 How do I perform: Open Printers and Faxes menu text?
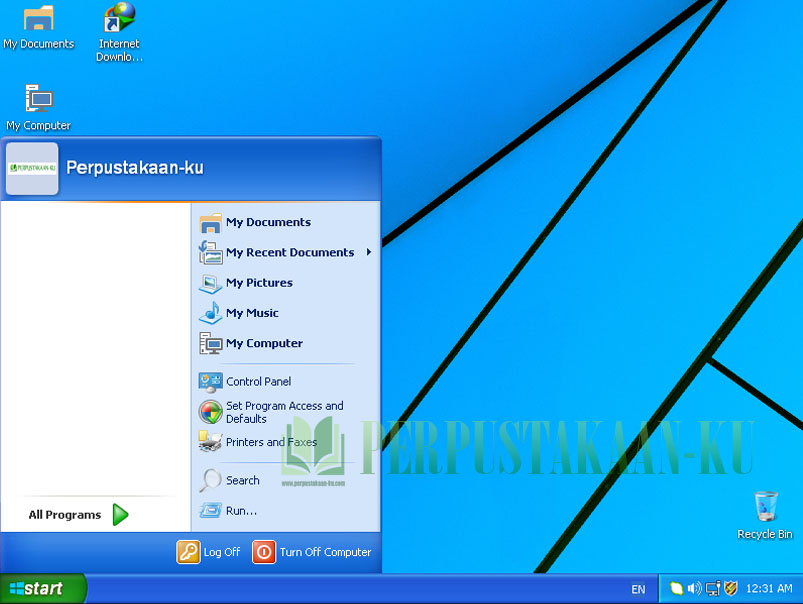coord(271,442)
